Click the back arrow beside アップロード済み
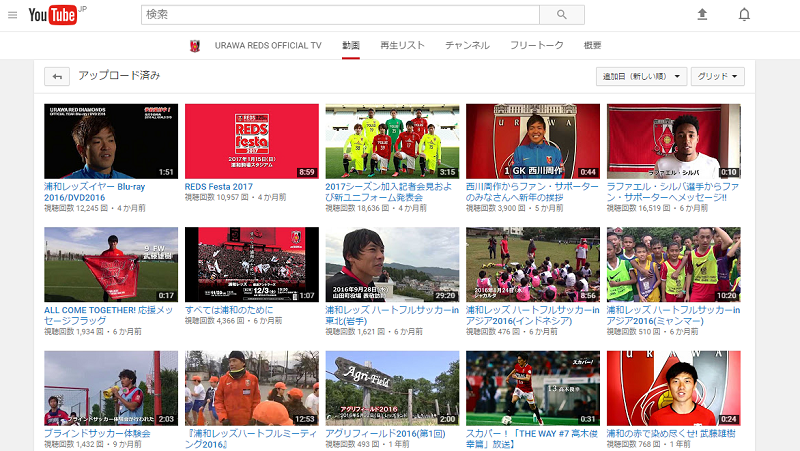800x451 pixels. (x=57, y=76)
